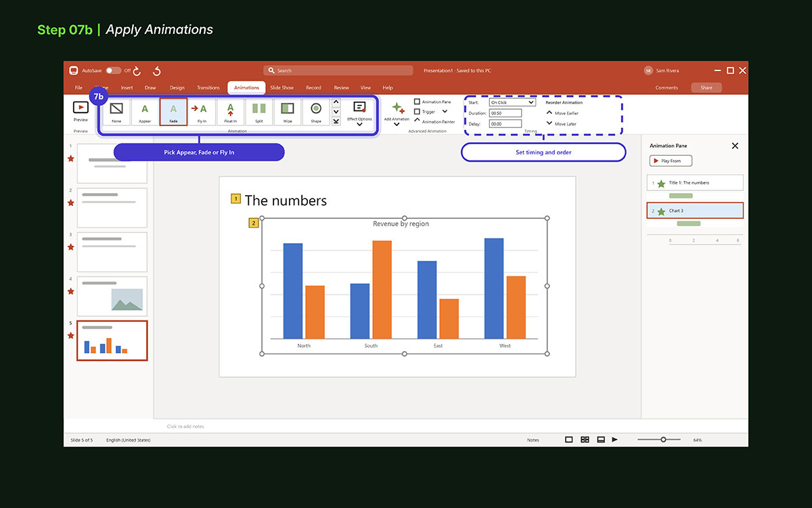
Task: Click the Comments button
Action: click(667, 87)
